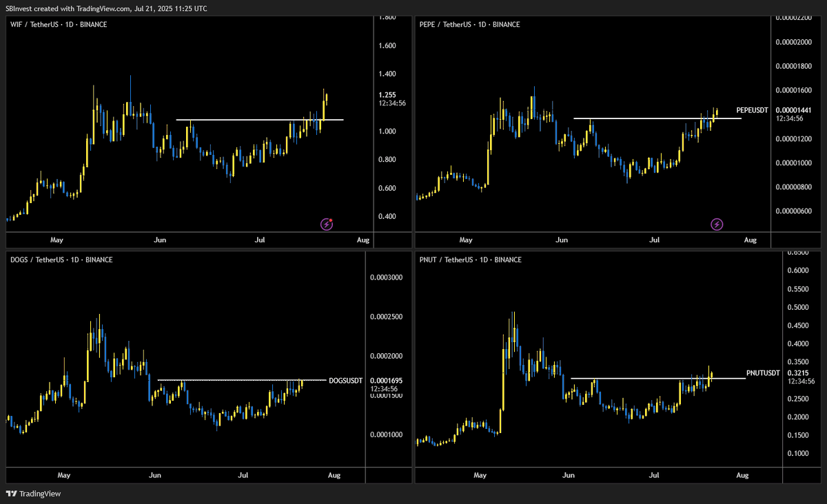Click the white horizontal resistance line on WIF chart
The width and height of the screenshot is (827, 504).
260,120
